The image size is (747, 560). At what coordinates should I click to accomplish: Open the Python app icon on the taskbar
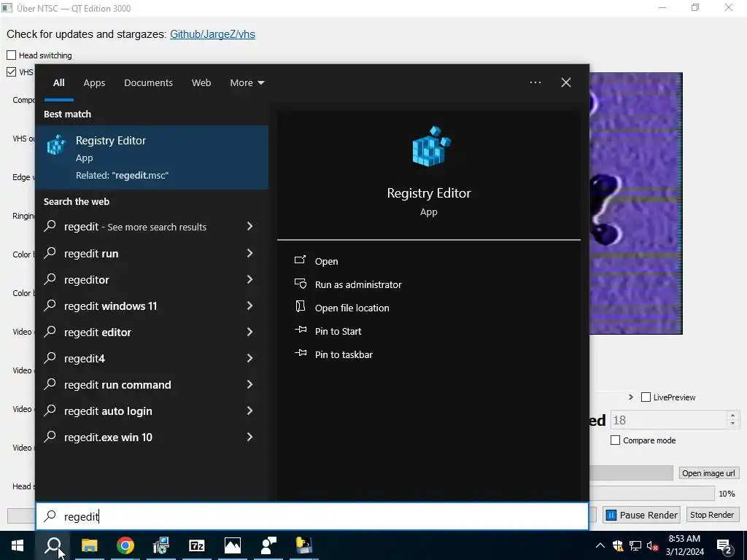click(x=304, y=545)
